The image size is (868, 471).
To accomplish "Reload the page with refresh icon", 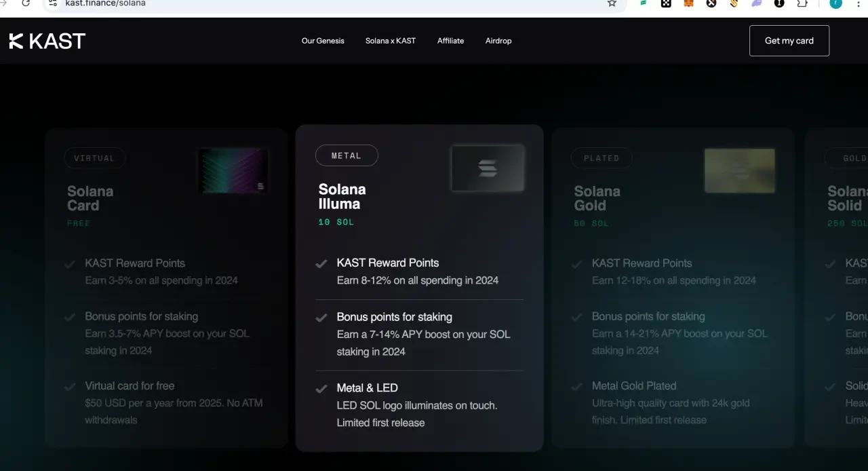I will (26, 3).
